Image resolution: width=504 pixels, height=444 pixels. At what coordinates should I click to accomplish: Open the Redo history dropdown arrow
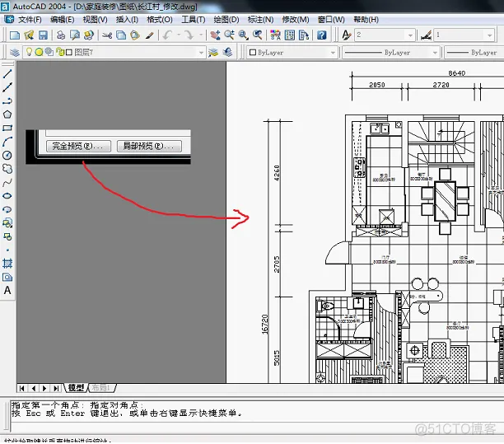click(x=201, y=35)
